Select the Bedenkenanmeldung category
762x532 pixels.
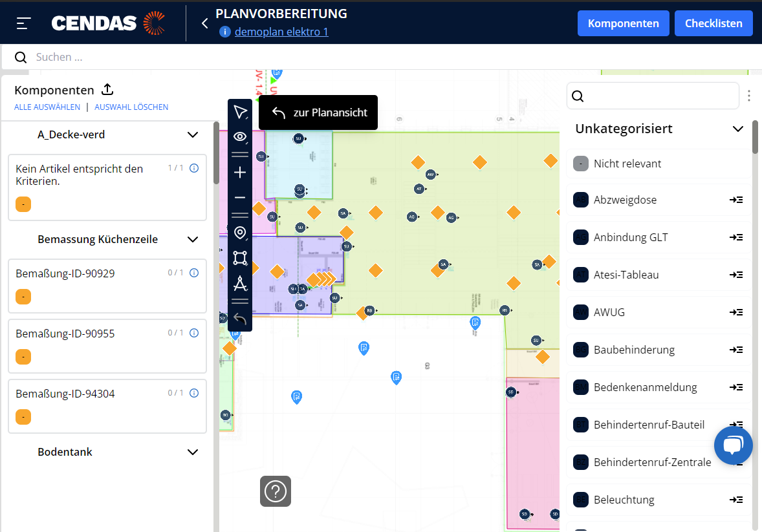point(659,387)
